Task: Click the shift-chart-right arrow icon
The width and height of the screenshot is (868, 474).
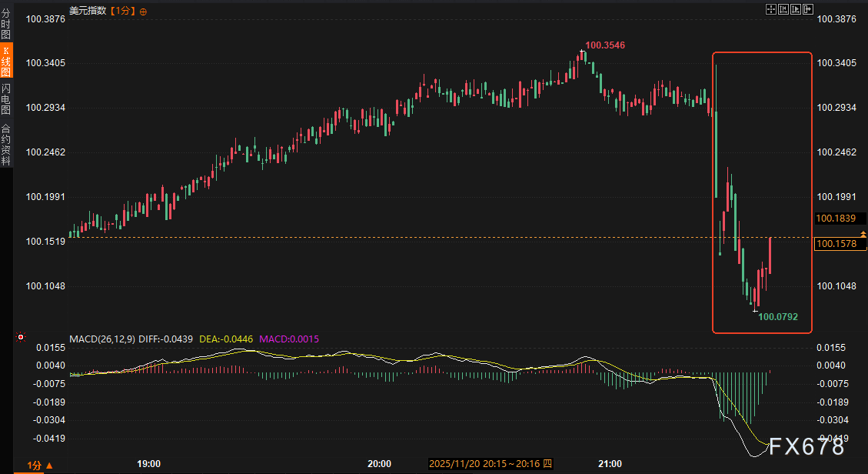Action: (x=808, y=9)
